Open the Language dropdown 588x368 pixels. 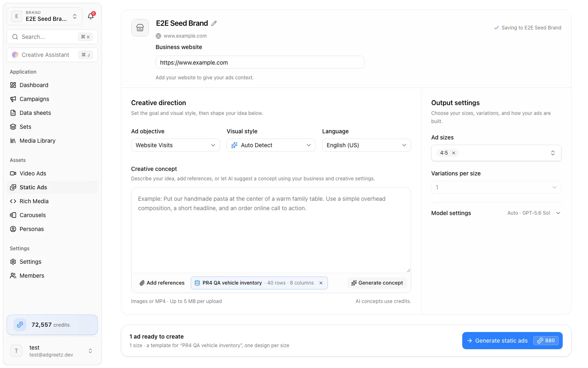pyautogui.click(x=367, y=145)
